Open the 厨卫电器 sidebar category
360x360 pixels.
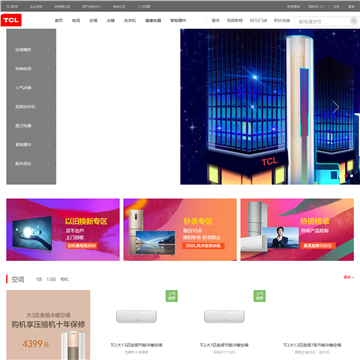click(31, 126)
